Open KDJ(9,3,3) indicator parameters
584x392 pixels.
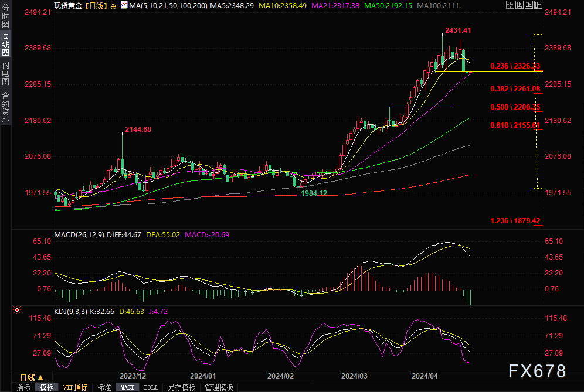tap(70, 312)
